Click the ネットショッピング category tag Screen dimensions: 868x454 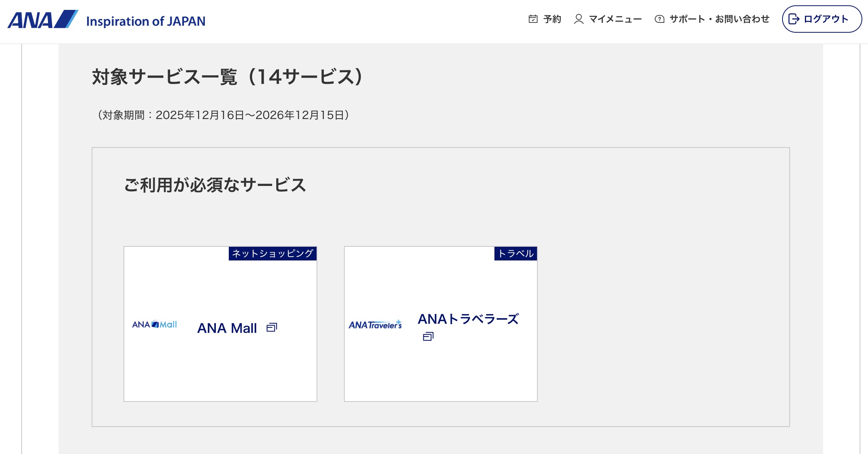point(272,254)
